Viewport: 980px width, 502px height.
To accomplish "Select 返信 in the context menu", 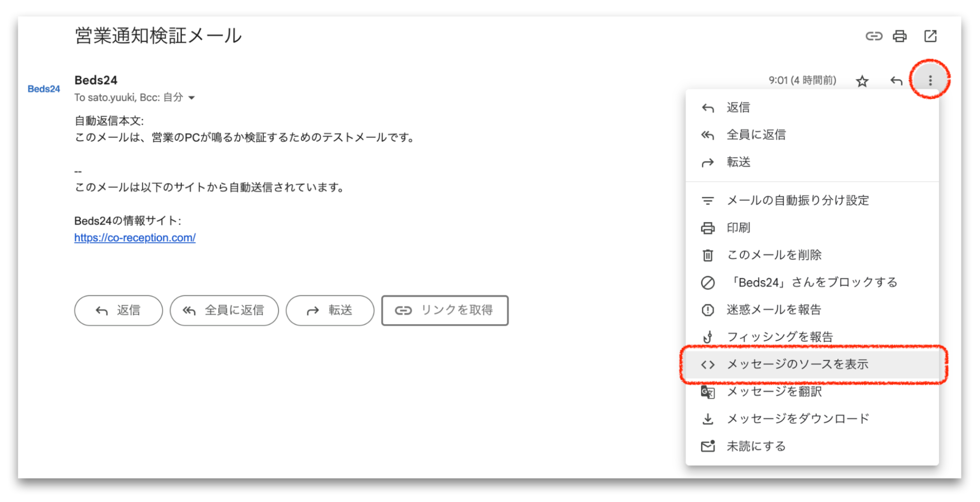I will coord(738,107).
